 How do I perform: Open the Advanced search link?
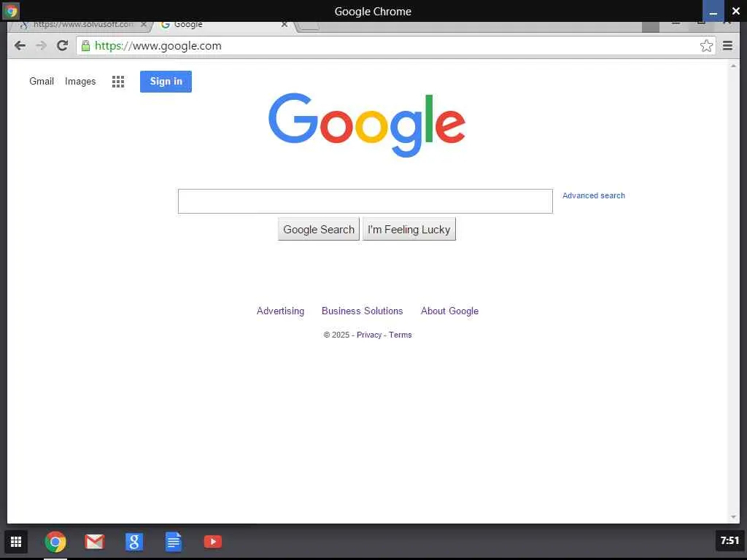point(594,195)
